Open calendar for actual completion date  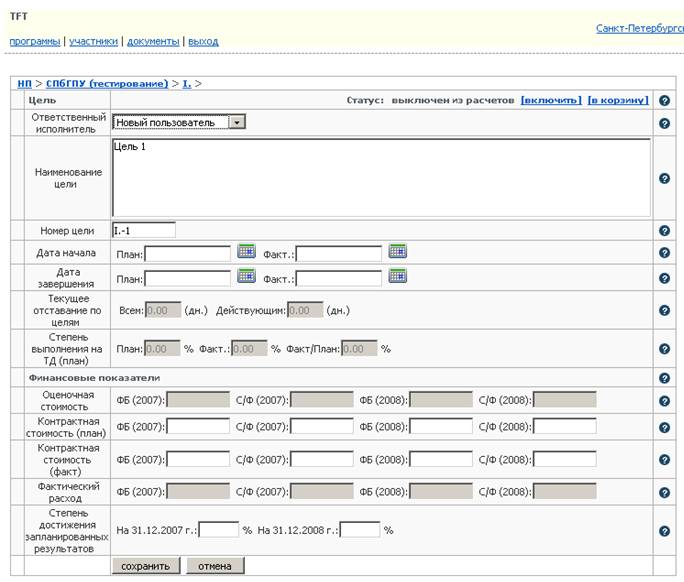point(398,276)
